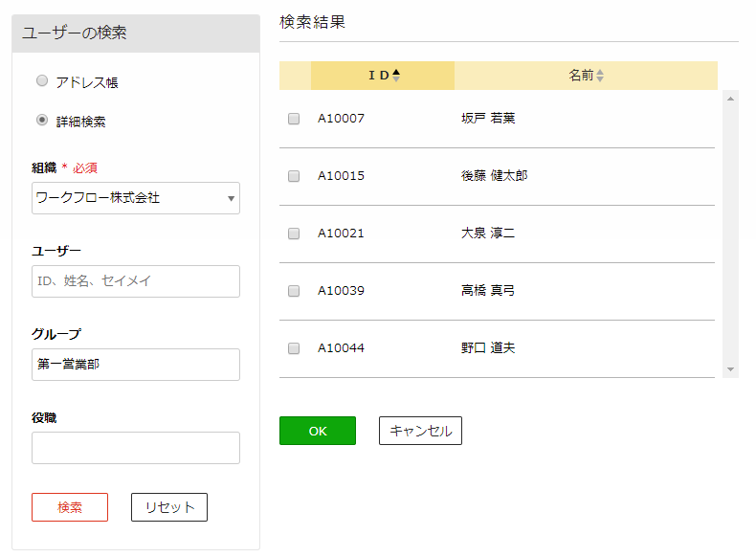Click the scrollbar down arrow in results

point(730,369)
